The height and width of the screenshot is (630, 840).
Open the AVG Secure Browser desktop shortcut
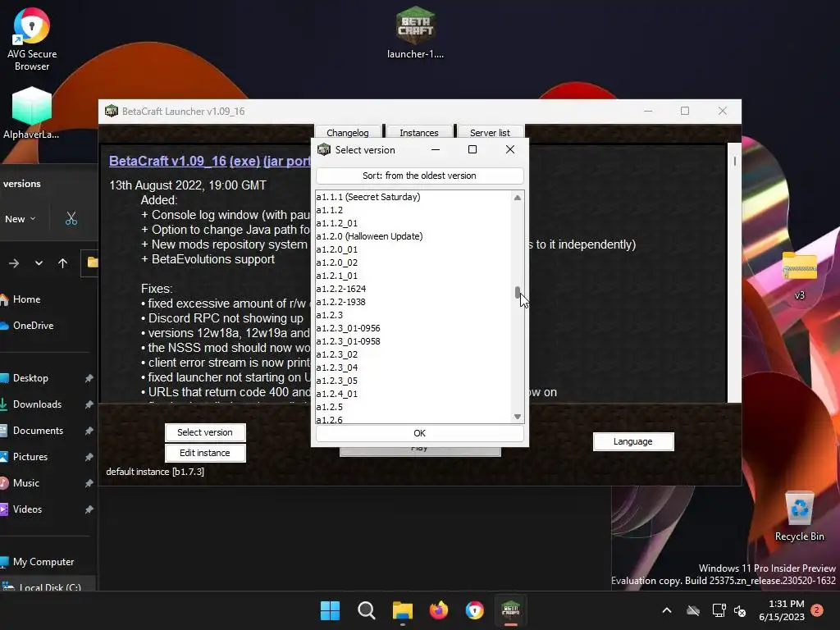coord(32,39)
